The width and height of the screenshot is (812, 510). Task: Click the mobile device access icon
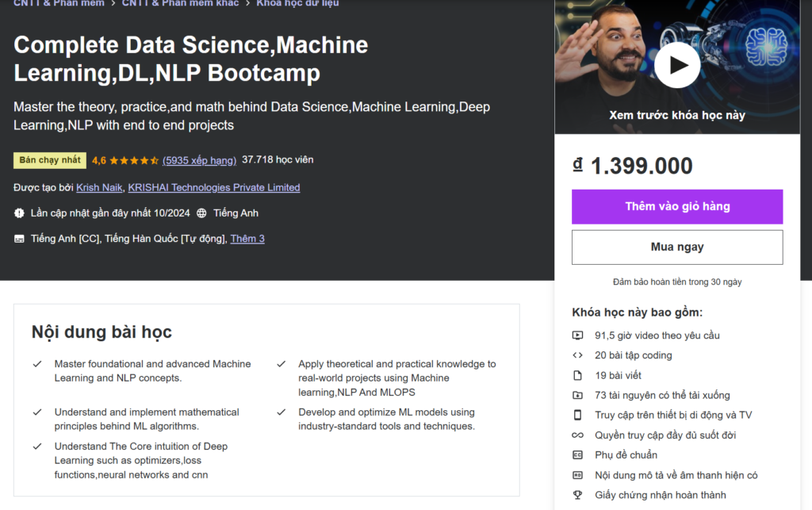(577, 415)
